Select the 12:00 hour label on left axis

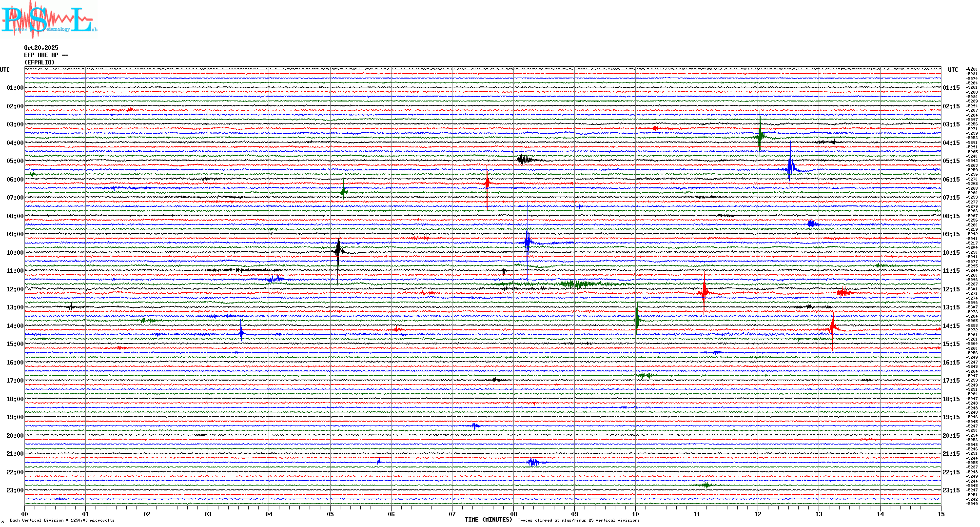(x=15, y=289)
